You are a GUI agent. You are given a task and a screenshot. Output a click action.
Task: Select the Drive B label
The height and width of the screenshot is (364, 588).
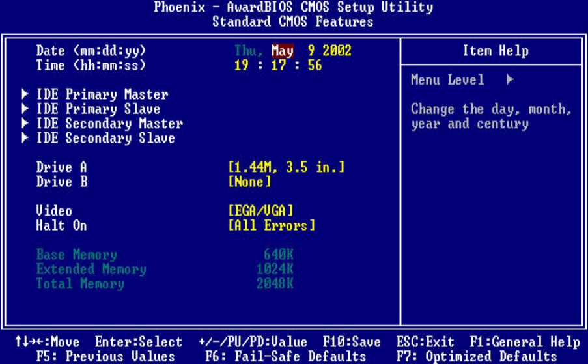[62, 182]
